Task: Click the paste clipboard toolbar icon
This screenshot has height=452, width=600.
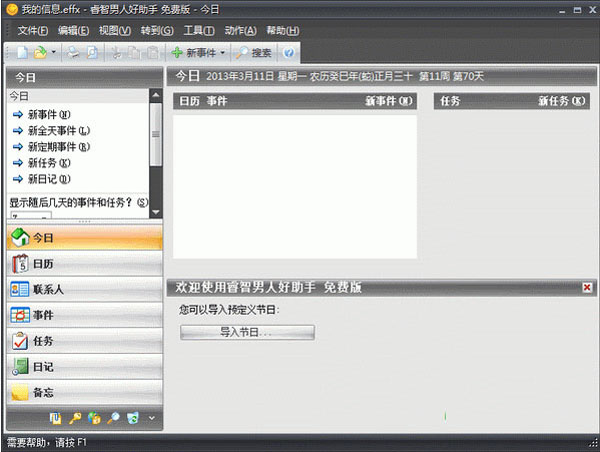Action: (153, 53)
